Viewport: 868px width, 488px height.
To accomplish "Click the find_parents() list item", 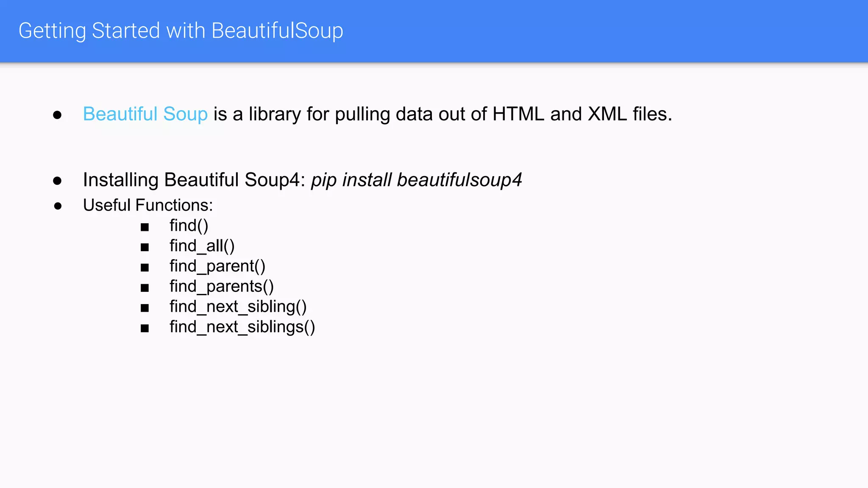I will pos(222,287).
